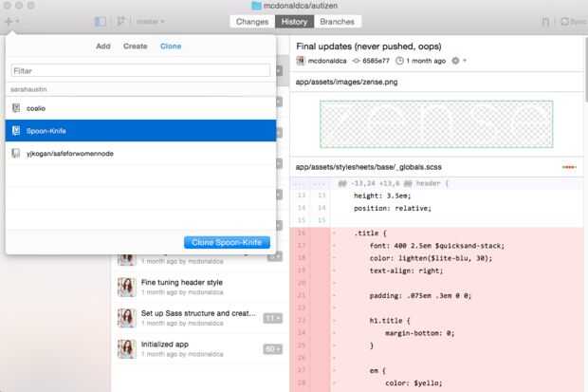Image resolution: width=588 pixels, height=392 pixels.
Task: Click the commit hash 6585e77
Action: (x=376, y=61)
